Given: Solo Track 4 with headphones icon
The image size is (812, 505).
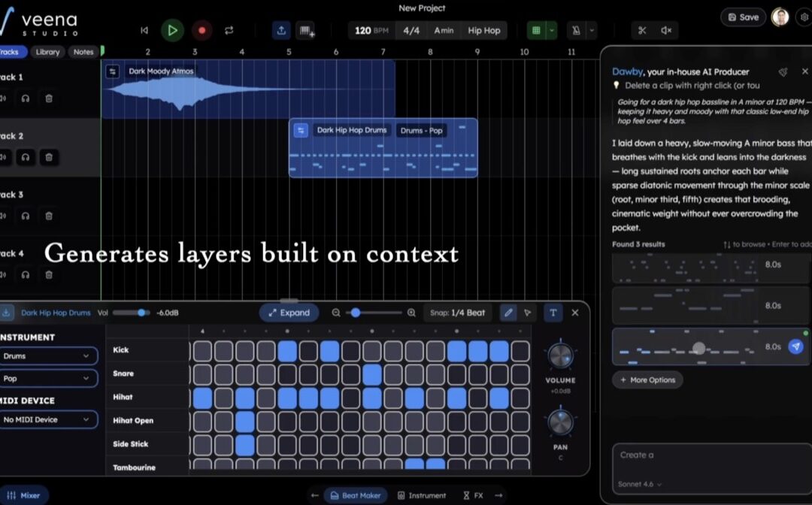Looking at the screenshot, I should (26, 275).
